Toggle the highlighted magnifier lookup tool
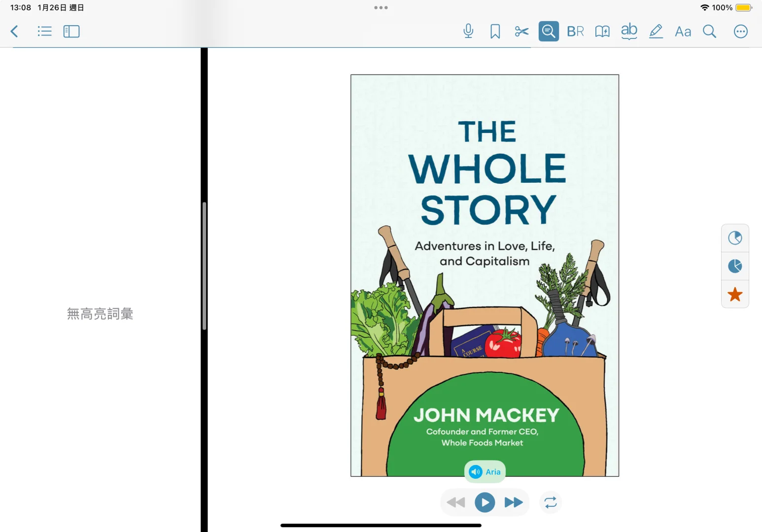Viewport: 762px width, 532px height. click(549, 32)
